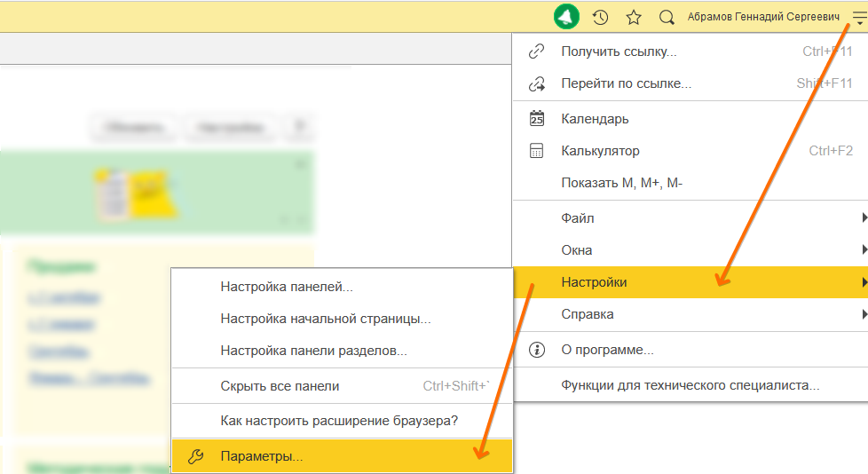Expand the arrow next to Справка
This screenshot has width=868, height=474.
(x=864, y=314)
